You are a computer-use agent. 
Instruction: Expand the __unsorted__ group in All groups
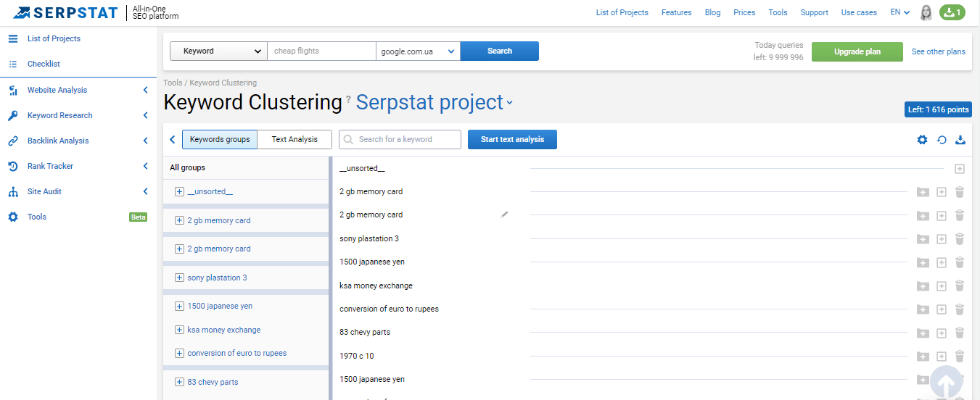179,191
